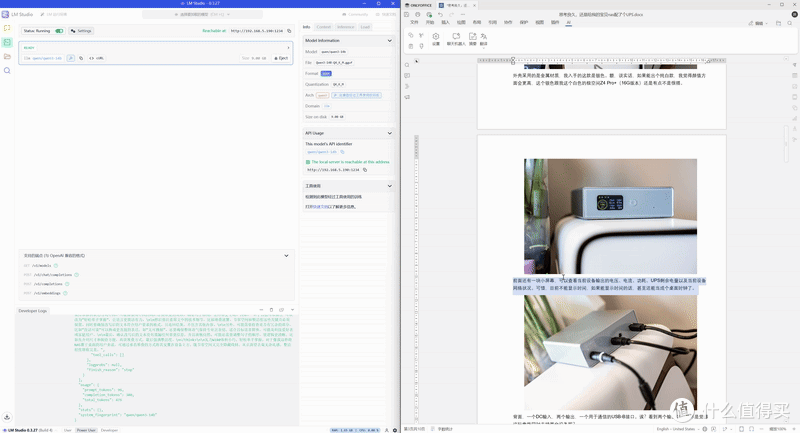Screen dimensions: 800x433
Task: Click the English language selector in ONLYOFFICE status bar
Action: 676,429
